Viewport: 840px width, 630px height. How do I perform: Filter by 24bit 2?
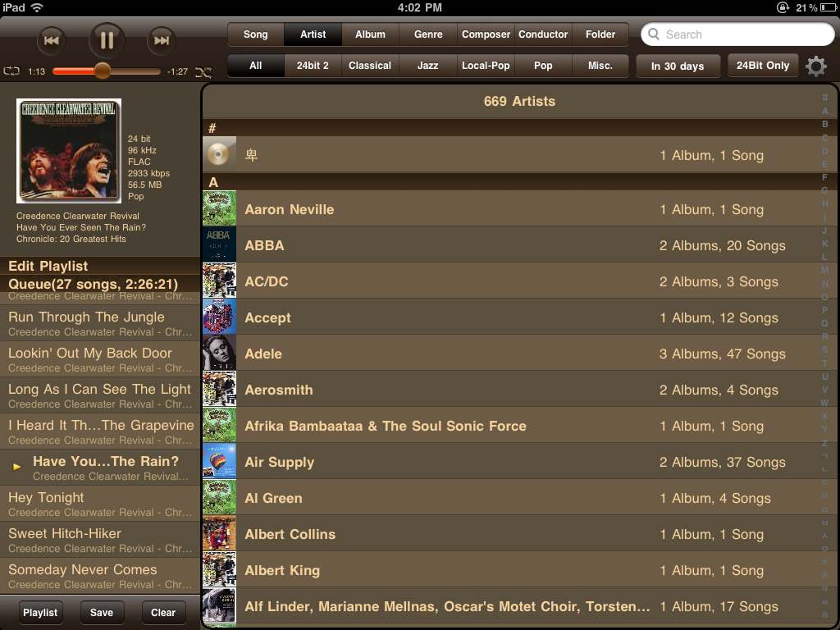pyautogui.click(x=313, y=66)
